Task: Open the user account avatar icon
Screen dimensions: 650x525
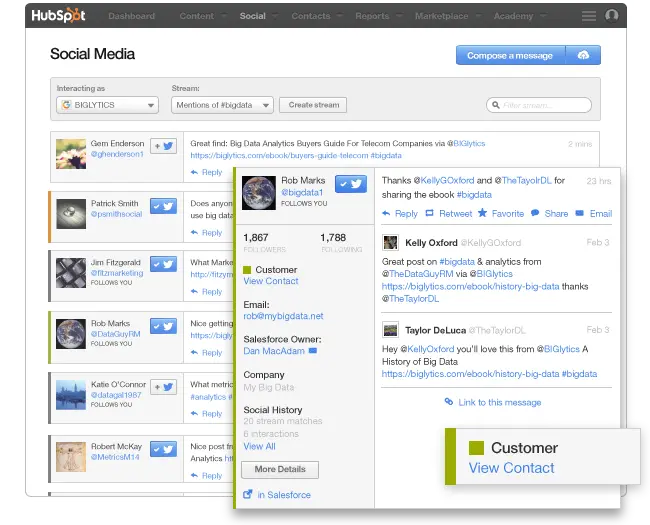Action: 612,16
